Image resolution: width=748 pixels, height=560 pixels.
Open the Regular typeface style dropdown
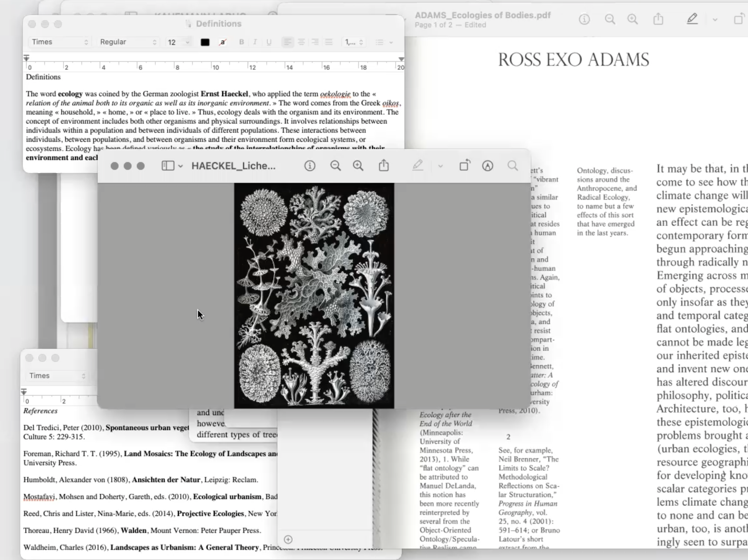pyautogui.click(x=128, y=42)
